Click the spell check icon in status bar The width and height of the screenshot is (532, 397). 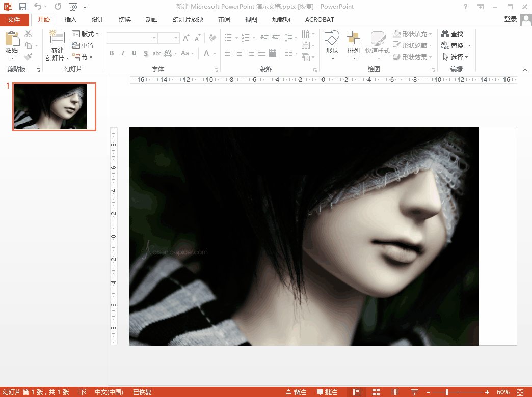coord(83,392)
